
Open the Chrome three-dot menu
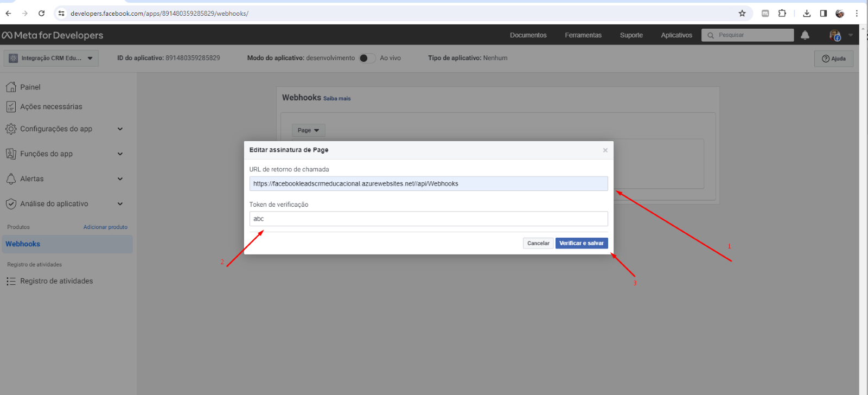[857, 13]
